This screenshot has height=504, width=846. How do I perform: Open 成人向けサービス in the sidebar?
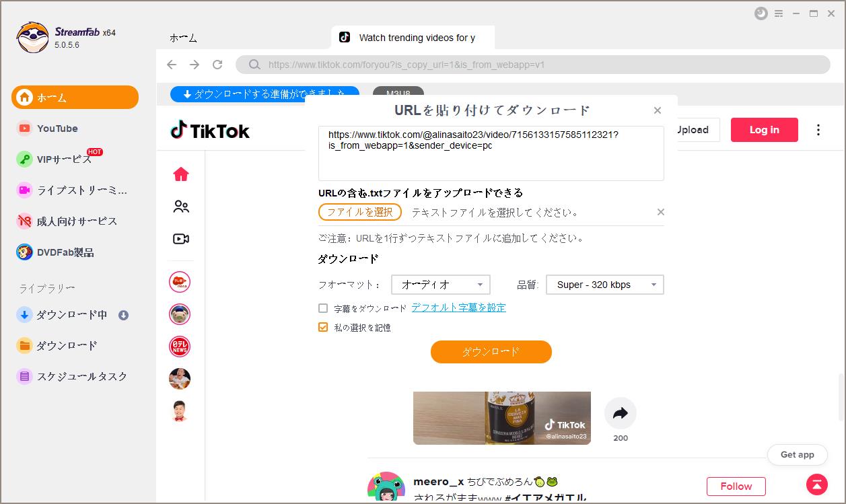tap(67, 221)
